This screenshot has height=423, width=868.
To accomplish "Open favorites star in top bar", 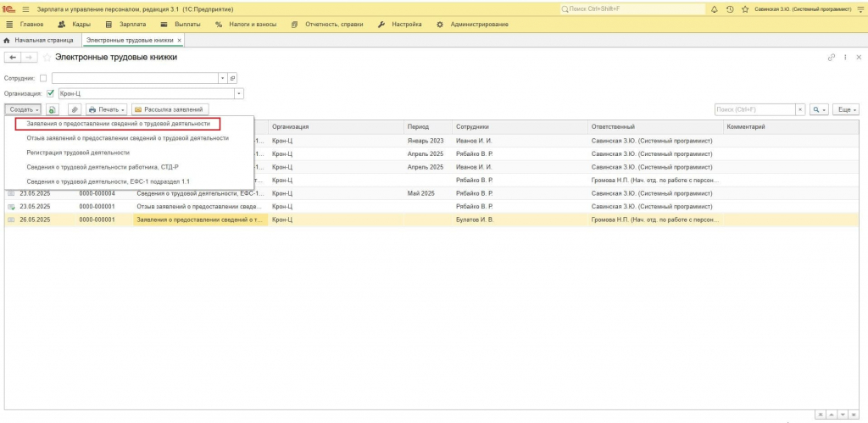I will (x=745, y=9).
